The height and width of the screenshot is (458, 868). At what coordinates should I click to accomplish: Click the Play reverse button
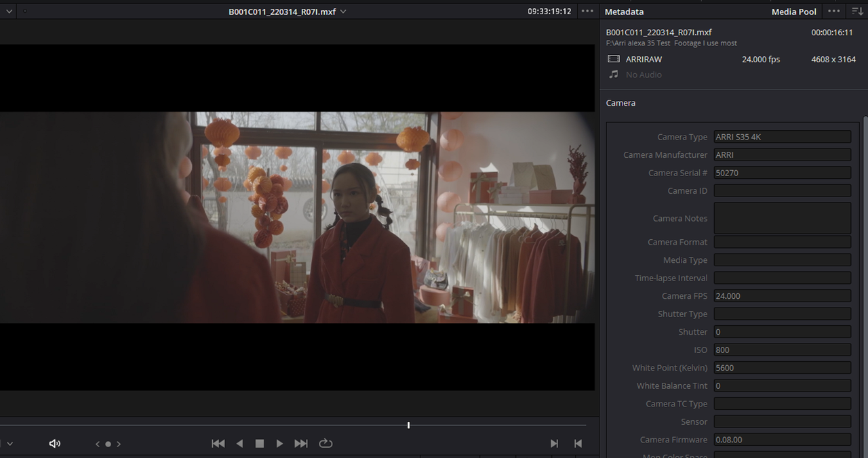[239, 443]
